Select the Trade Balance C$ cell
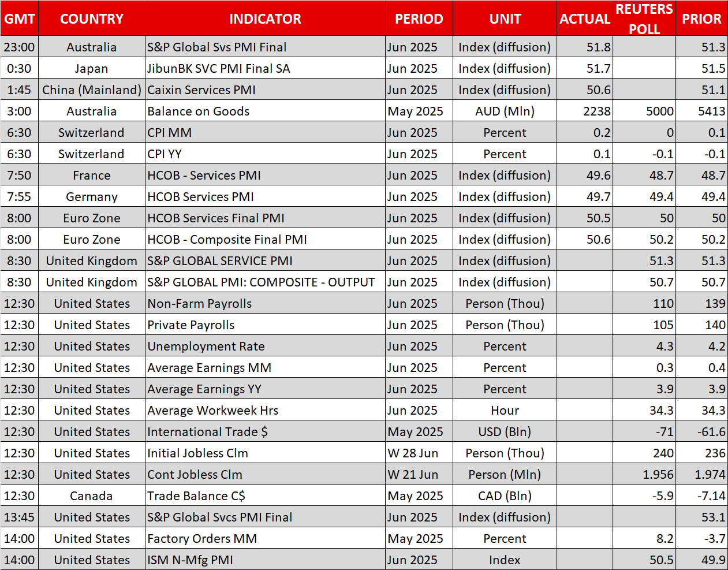Viewport: 728px width, 570px height. pyautogui.click(x=196, y=496)
